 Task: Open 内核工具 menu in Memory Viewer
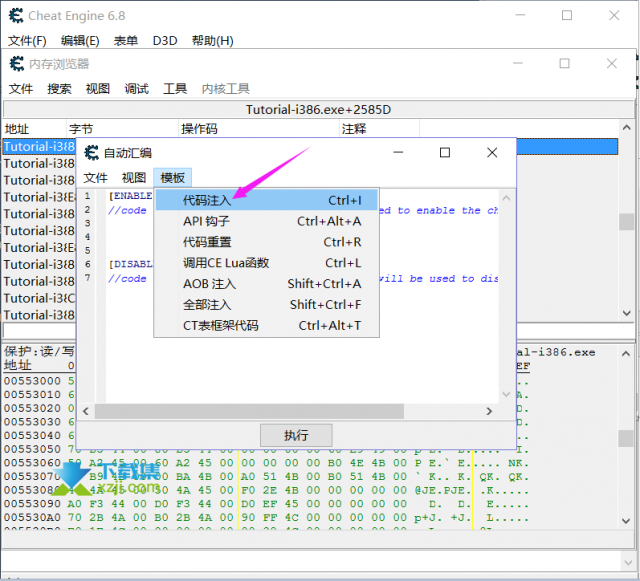point(226,89)
